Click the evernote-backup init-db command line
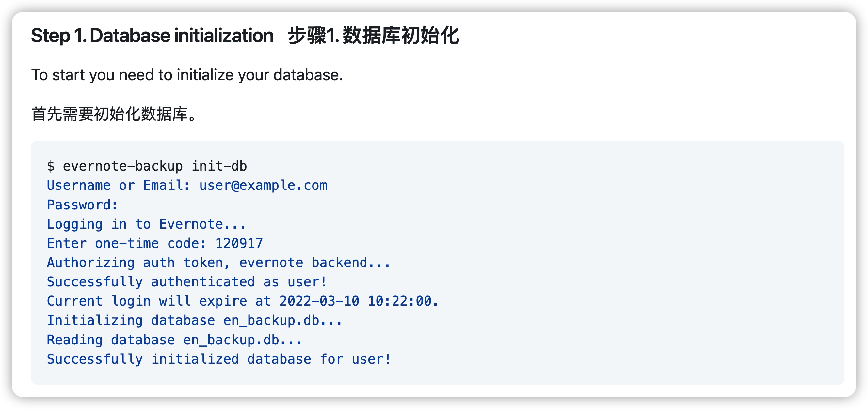The width and height of the screenshot is (868, 409). click(147, 166)
